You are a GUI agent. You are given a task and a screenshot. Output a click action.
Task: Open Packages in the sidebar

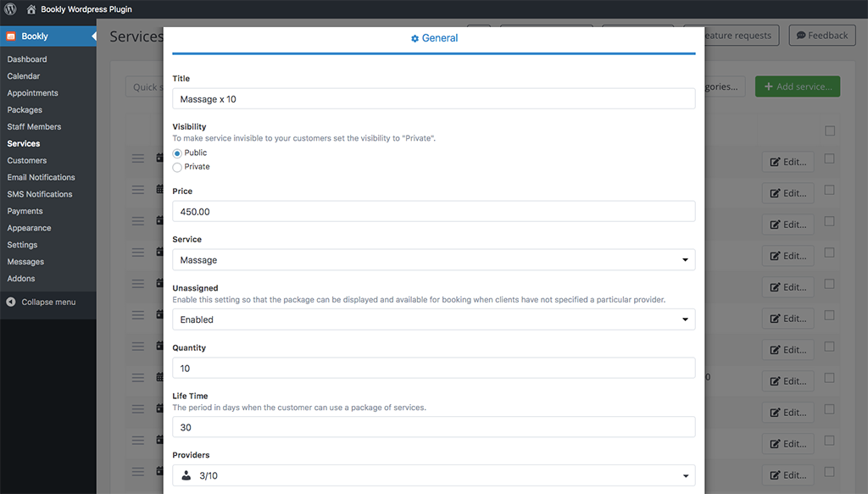tap(25, 109)
